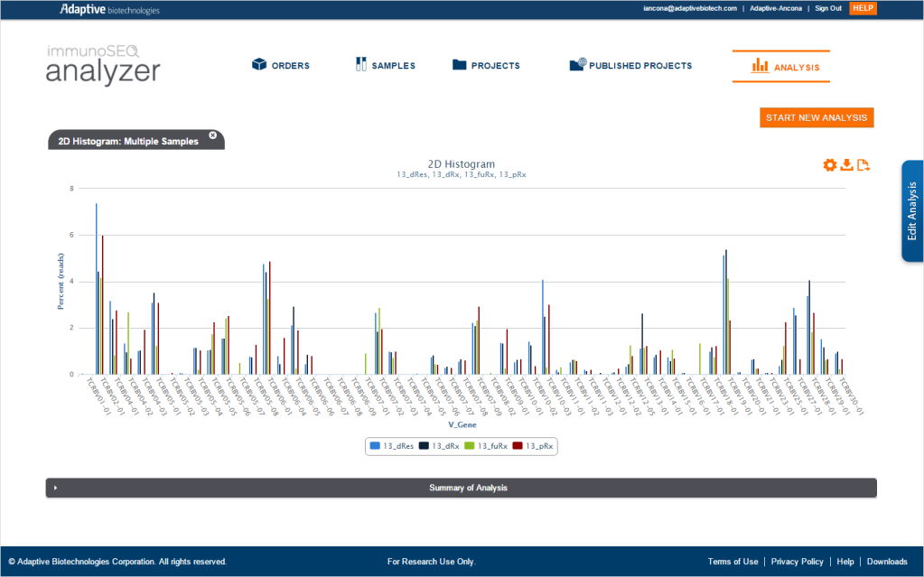Click the Orders box icon
This screenshot has height=577, width=924.
coord(258,65)
